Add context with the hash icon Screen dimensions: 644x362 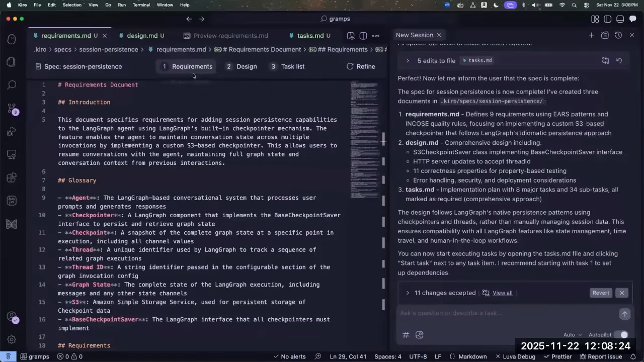tap(406, 335)
